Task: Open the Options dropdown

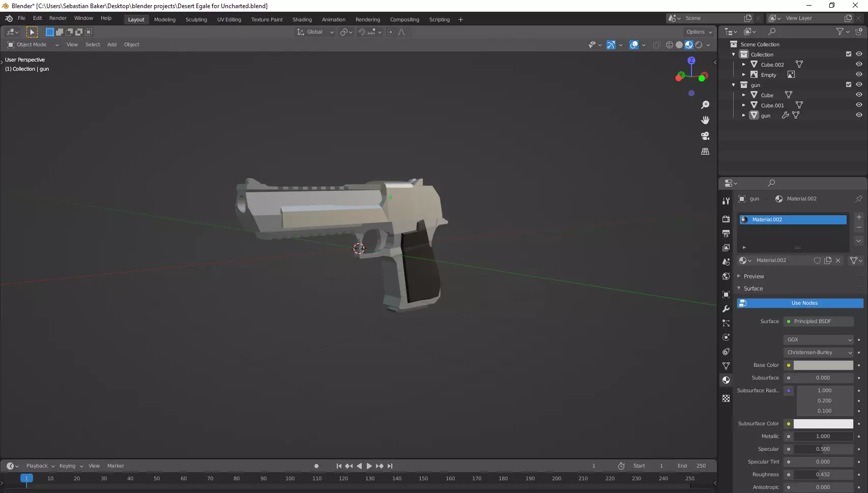Action: coord(699,32)
